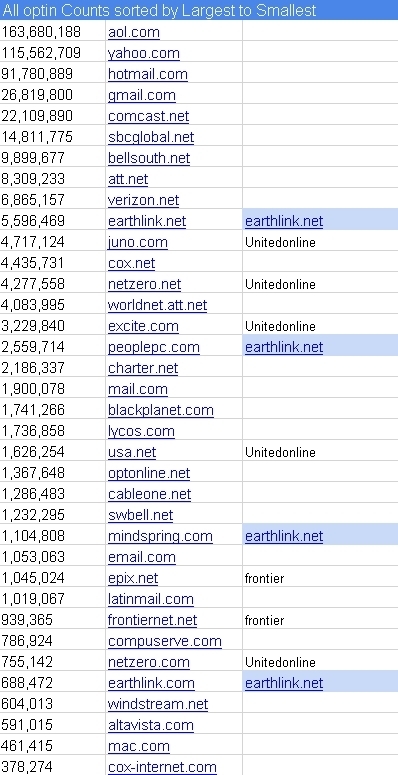Click earthlink.net link beside peoplepc.com
The image size is (398, 775).
(x=284, y=347)
